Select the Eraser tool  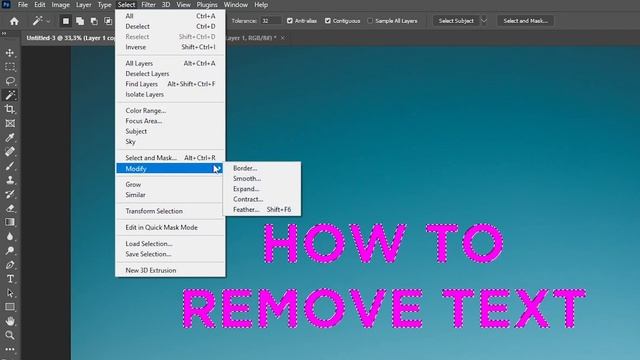(10, 208)
